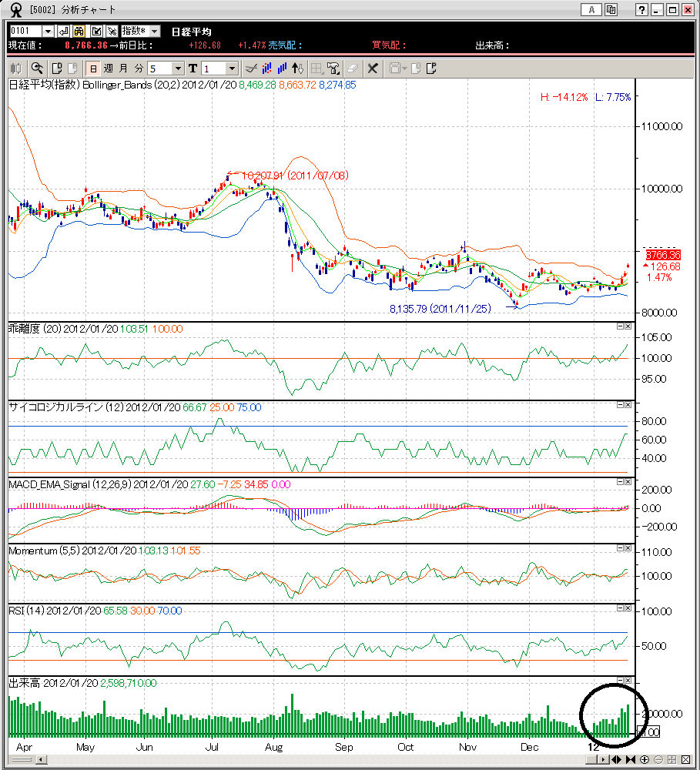
Task: Click the A font button in title bar
Action: [591, 10]
